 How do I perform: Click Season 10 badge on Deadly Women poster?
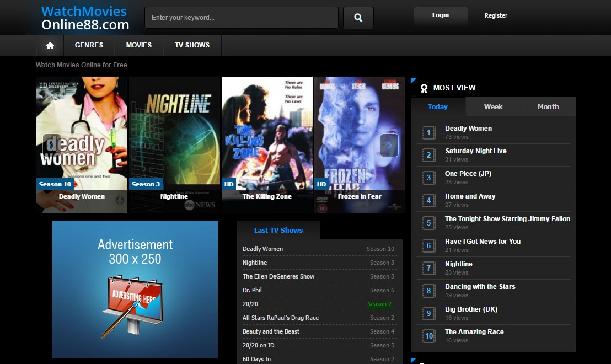(55, 184)
